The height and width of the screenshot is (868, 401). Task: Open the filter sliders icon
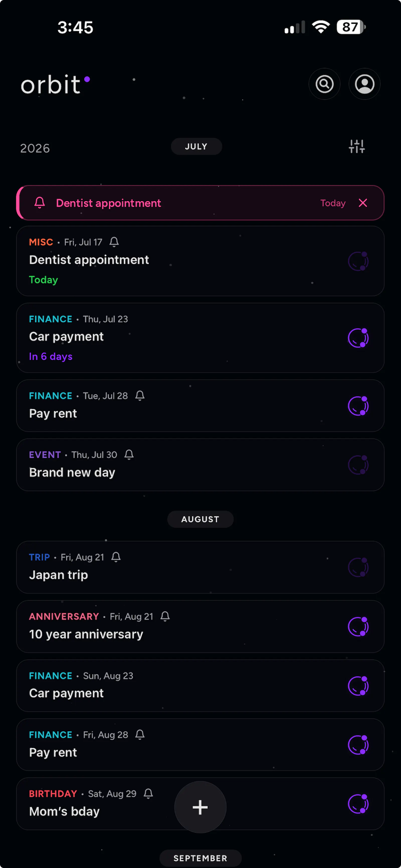(x=357, y=147)
